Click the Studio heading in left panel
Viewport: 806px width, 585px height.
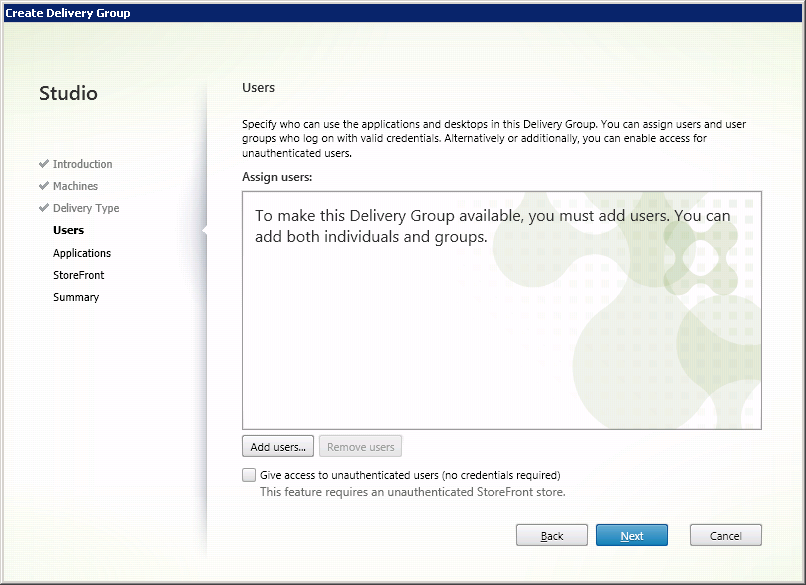coord(68,94)
